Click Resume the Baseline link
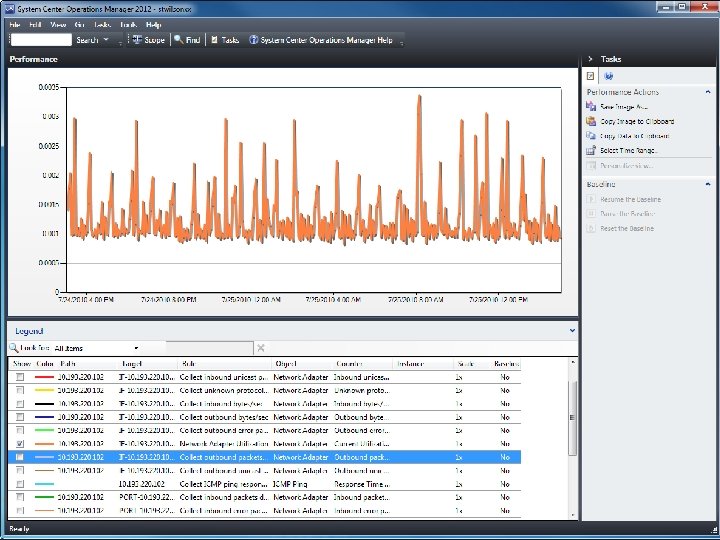The width and height of the screenshot is (720, 540). click(630, 199)
